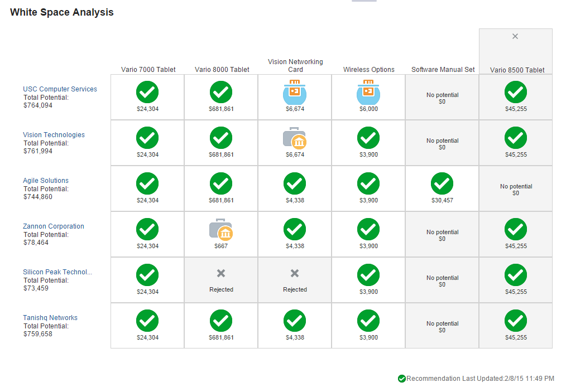Open Silicon Peak Technol... account link
The image size is (566, 392).
click(x=57, y=272)
